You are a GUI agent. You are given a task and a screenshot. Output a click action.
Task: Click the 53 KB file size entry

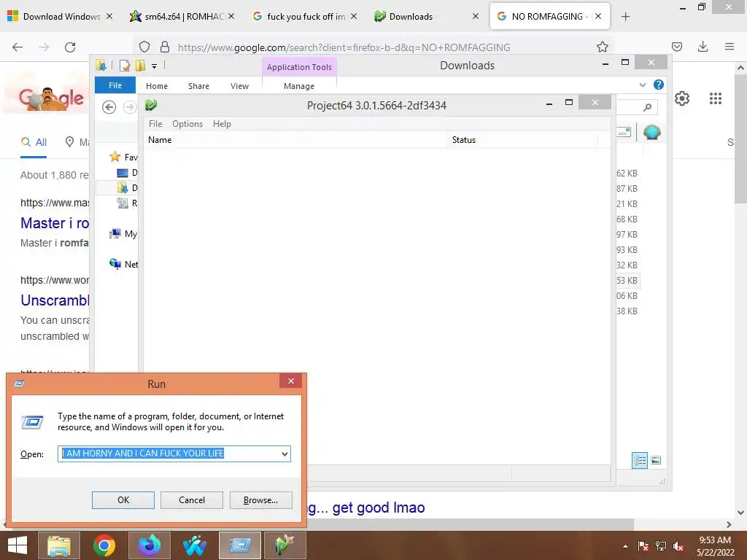tap(627, 281)
